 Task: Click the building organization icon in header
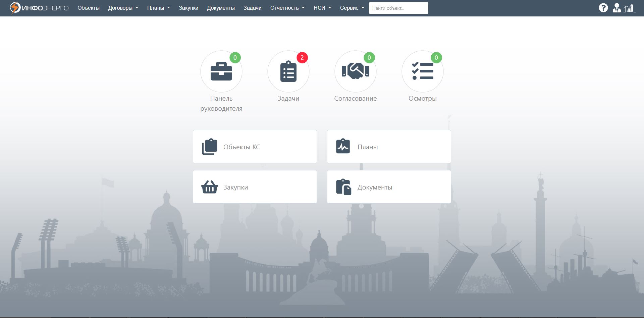(630, 8)
